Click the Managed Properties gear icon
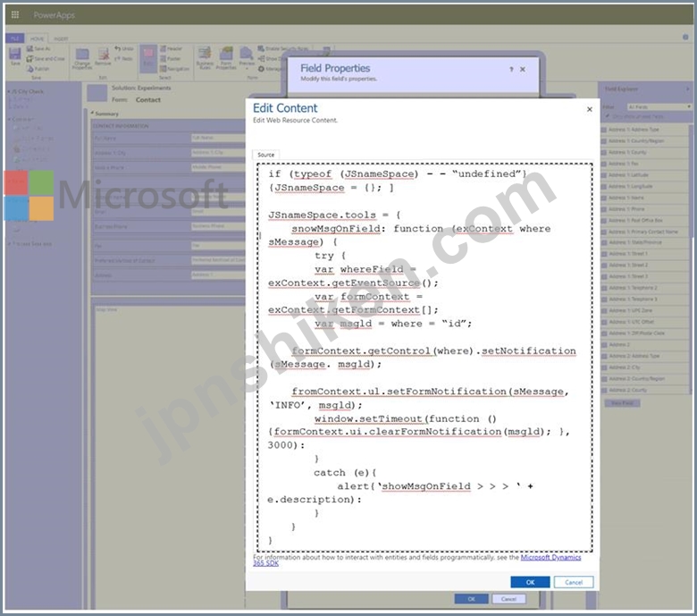This screenshot has width=697, height=616. click(x=261, y=69)
